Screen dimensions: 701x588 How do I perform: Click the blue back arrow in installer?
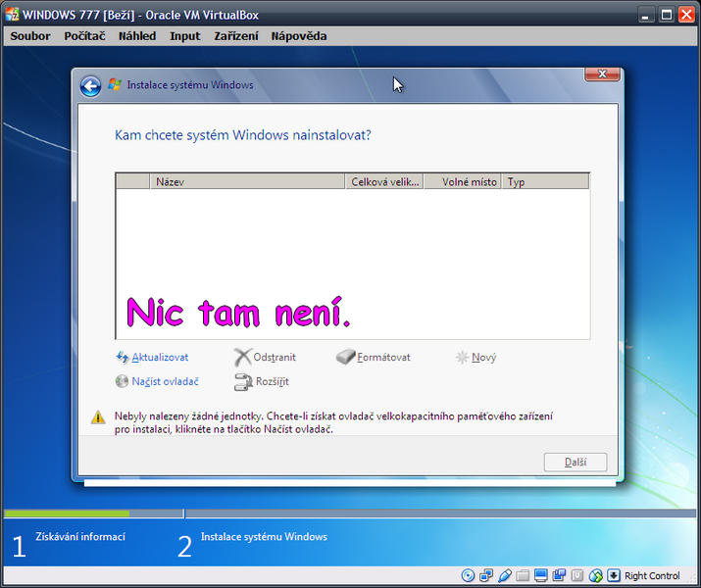pyautogui.click(x=90, y=86)
